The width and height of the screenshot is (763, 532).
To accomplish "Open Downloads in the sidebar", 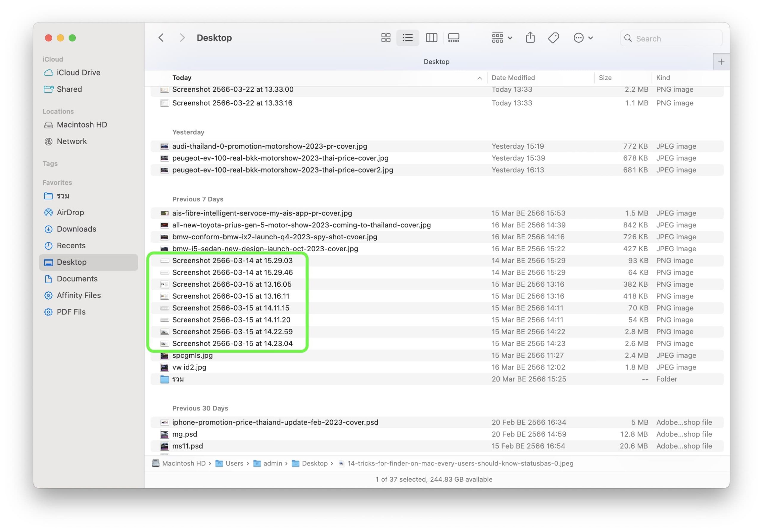I will [76, 229].
